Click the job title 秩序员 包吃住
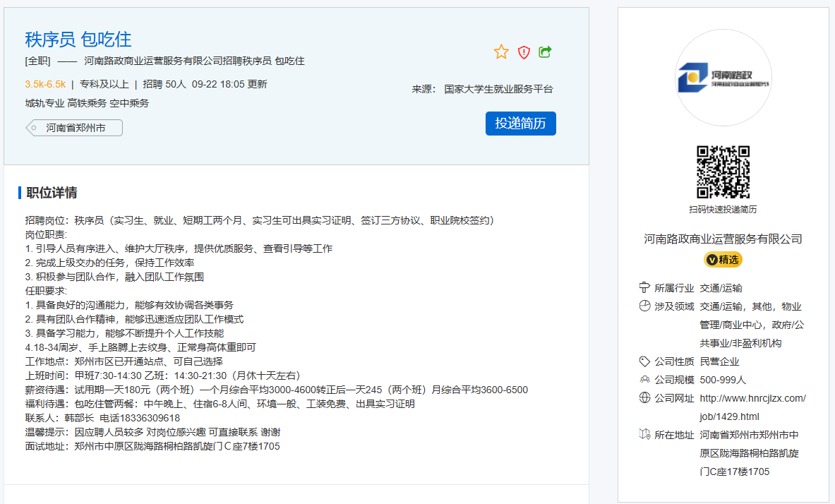The height and width of the screenshot is (504, 835). coord(78,39)
